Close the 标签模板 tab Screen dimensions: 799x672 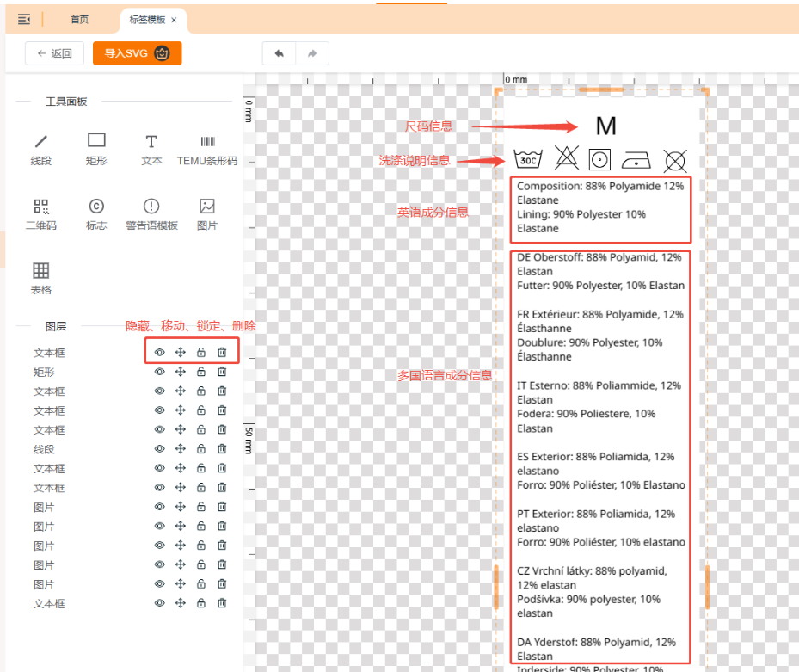click(x=174, y=20)
